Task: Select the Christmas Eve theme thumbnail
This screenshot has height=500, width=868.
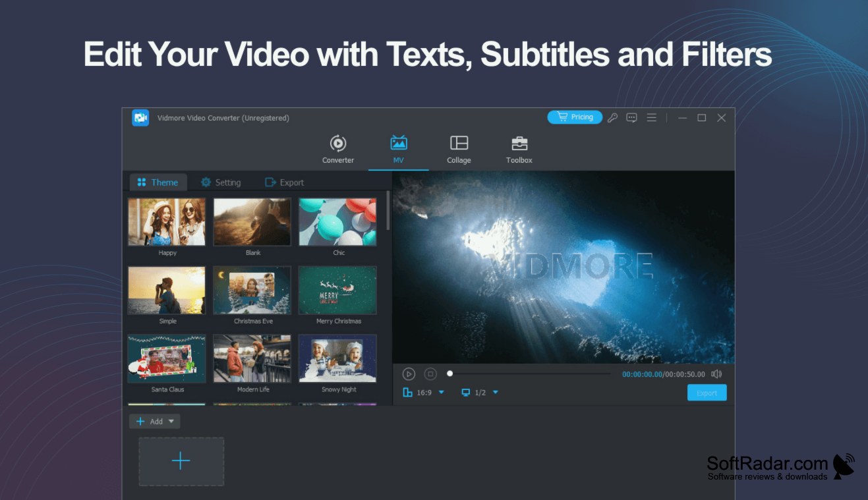Action: pyautogui.click(x=252, y=290)
